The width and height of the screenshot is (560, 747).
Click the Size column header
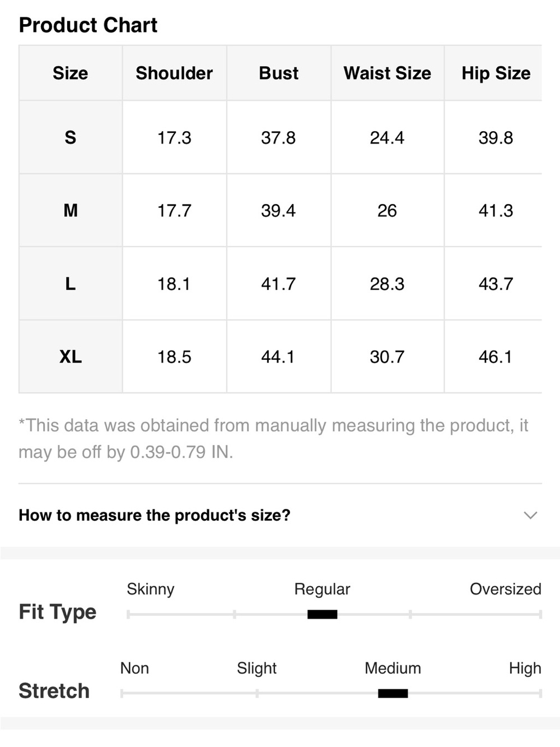[71, 73]
